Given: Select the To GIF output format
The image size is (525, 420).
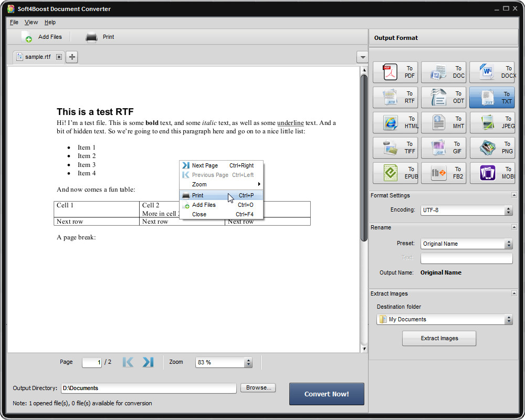Looking at the screenshot, I should coord(444,148).
